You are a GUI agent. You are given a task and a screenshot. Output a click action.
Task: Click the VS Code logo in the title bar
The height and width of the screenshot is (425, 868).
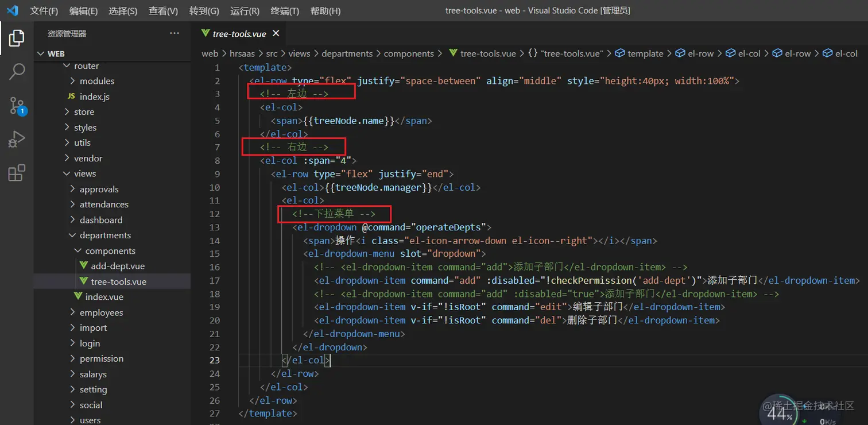[x=13, y=10]
